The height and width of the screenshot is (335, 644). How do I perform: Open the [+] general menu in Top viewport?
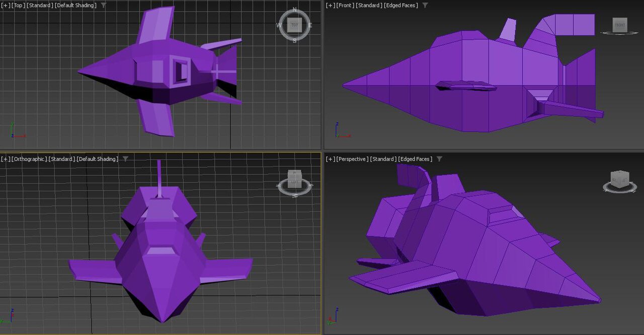pos(6,5)
